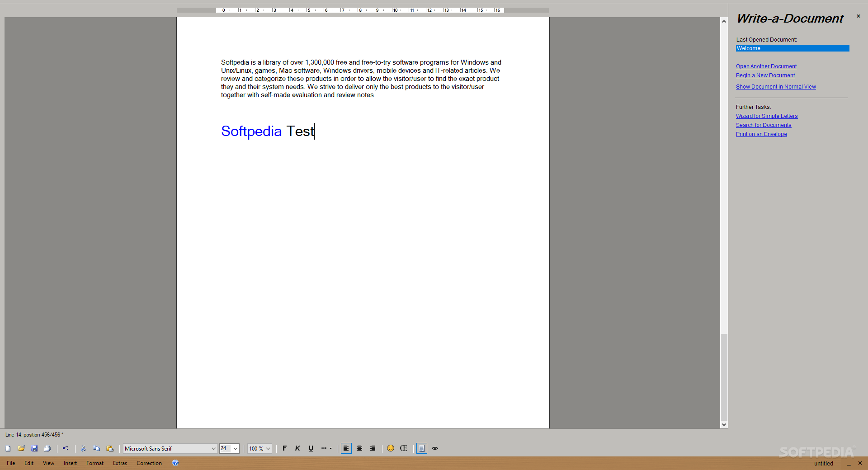Save the document with the floppy icon
The width and height of the screenshot is (868, 470).
click(x=34, y=448)
